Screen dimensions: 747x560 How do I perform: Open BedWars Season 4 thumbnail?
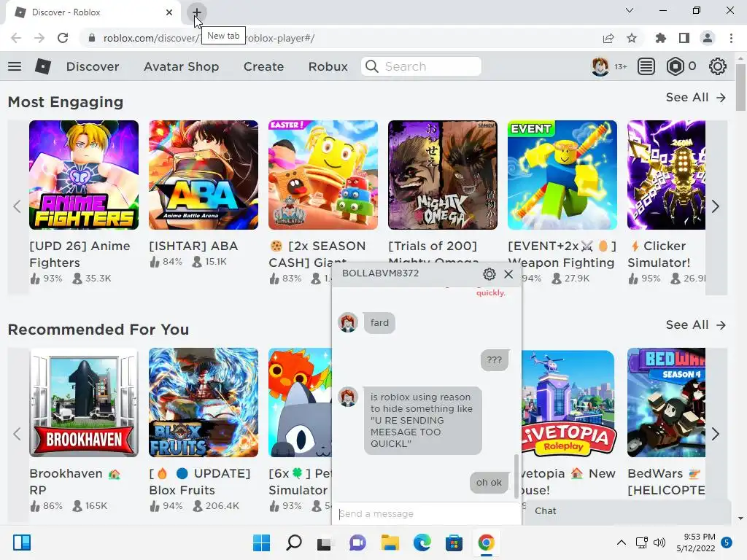tap(667, 402)
